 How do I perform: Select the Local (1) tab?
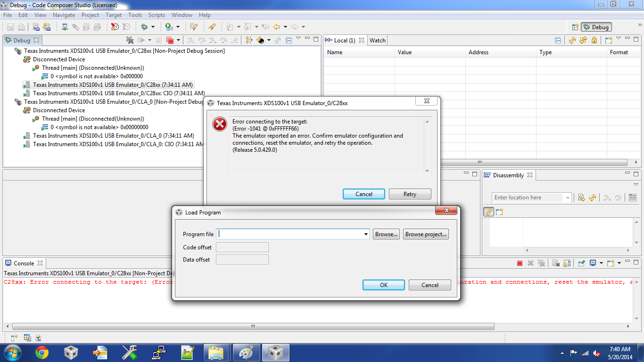coord(345,41)
